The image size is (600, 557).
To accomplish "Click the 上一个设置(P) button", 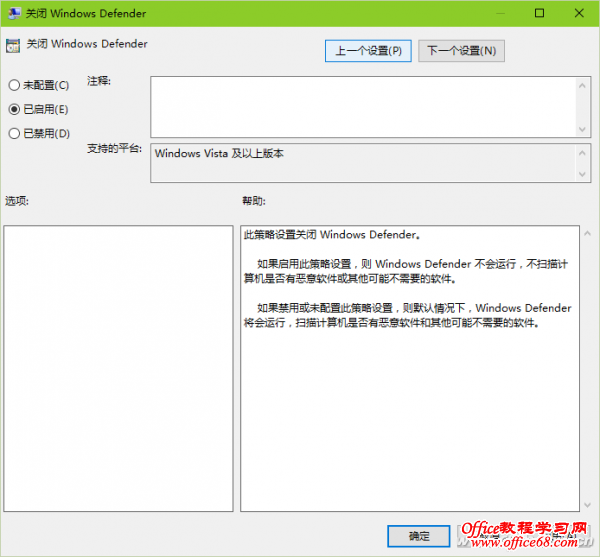I will pyautogui.click(x=368, y=51).
